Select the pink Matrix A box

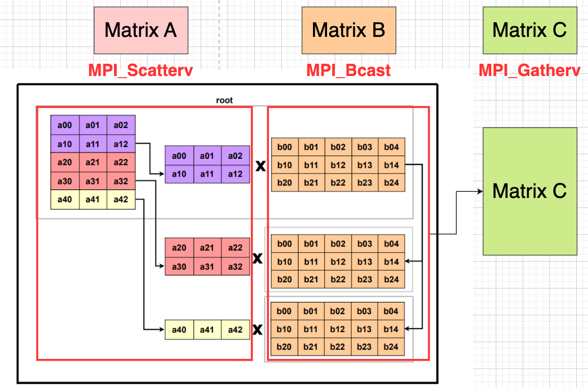pos(141,30)
